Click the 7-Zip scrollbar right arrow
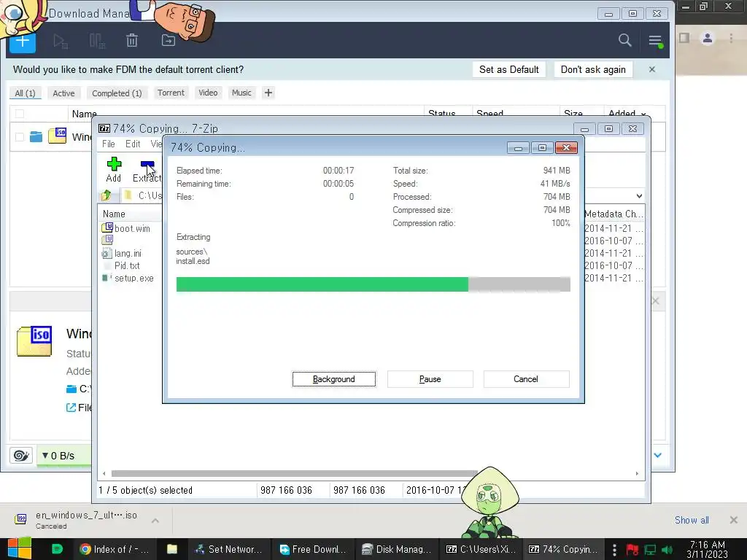The height and width of the screenshot is (560, 747). (x=637, y=473)
